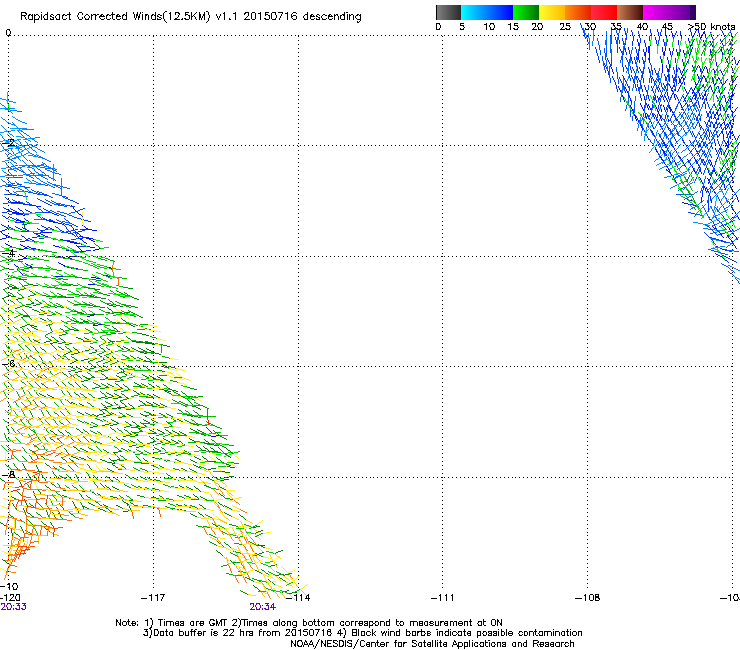This screenshot has width=740, height=650.
Task: Click the -108 longitude axis label
Action: coord(588,598)
